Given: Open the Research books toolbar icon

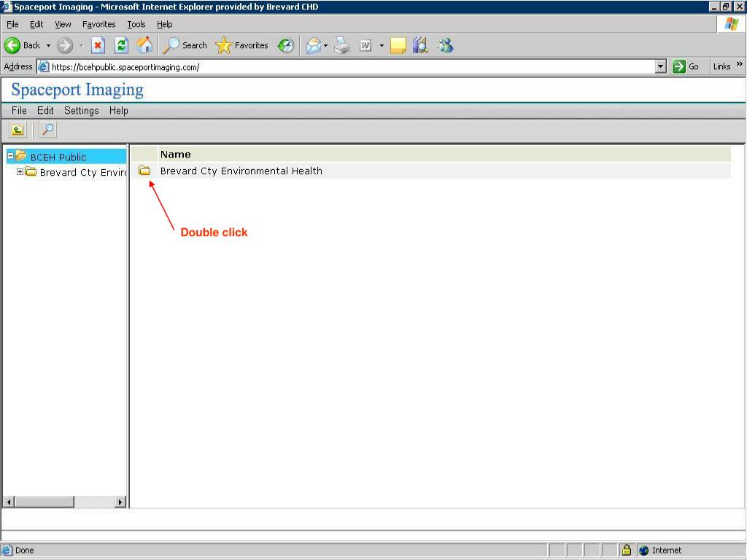Looking at the screenshot, I should pyautogui.click(x=420, y=46).
